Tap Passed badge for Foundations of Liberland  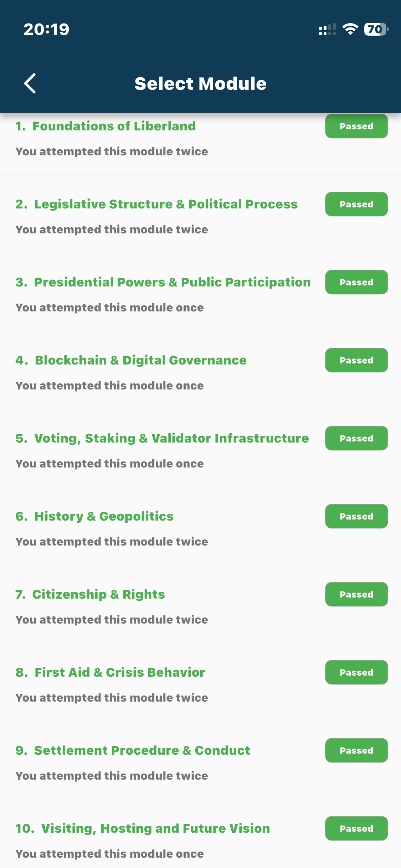coord(356,126)
